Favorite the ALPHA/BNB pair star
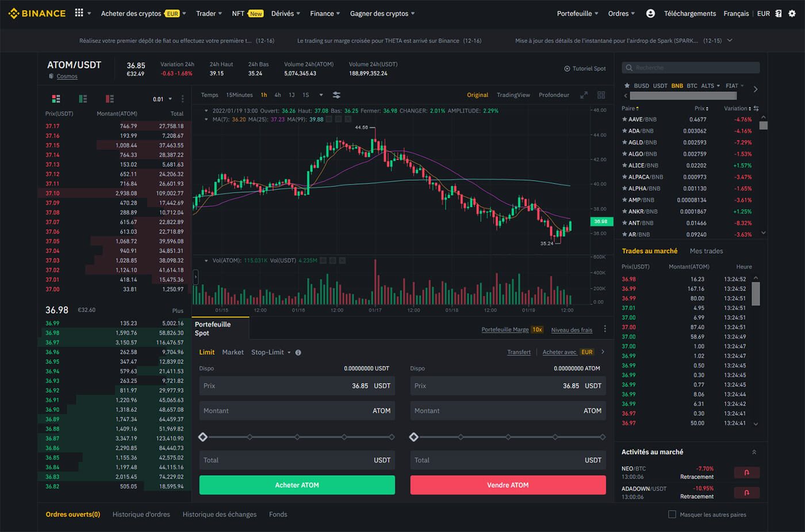Screen dimensions: 805x532 pos(624,189)
